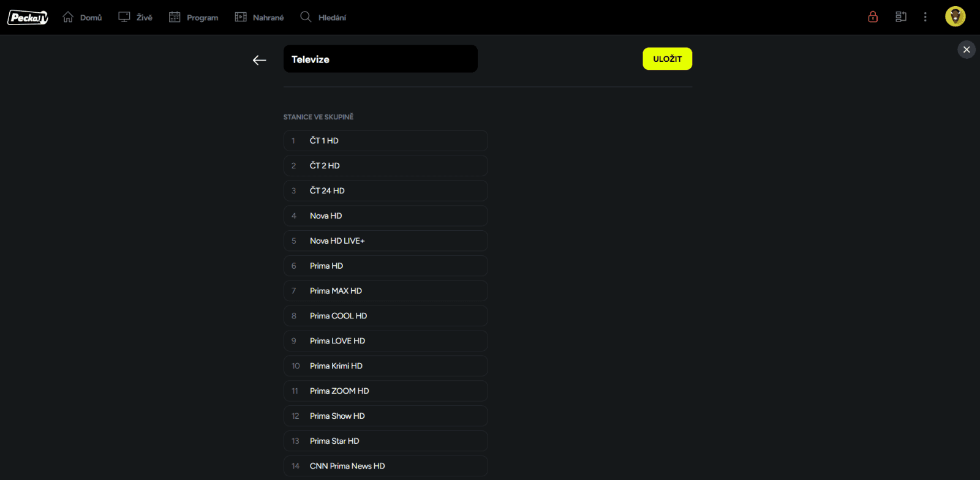Click the Nahrané film icon
Image resolution: width=980 pixels, height=480 pixels.
(241, 17)
